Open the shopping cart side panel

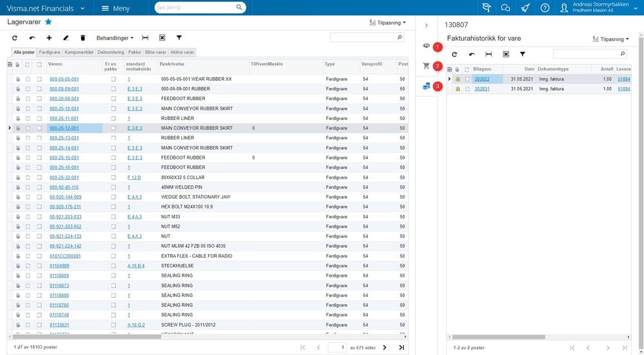[426, 66]
